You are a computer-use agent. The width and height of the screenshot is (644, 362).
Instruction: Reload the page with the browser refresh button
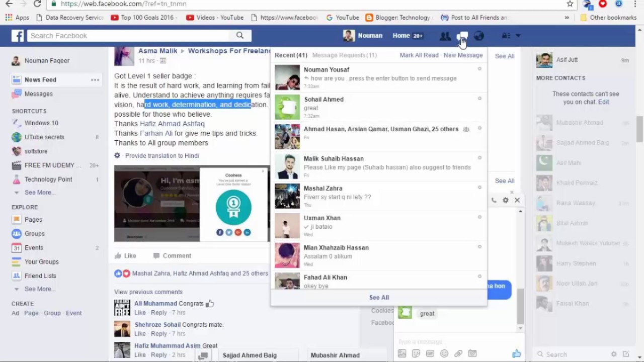coord(37,4)
